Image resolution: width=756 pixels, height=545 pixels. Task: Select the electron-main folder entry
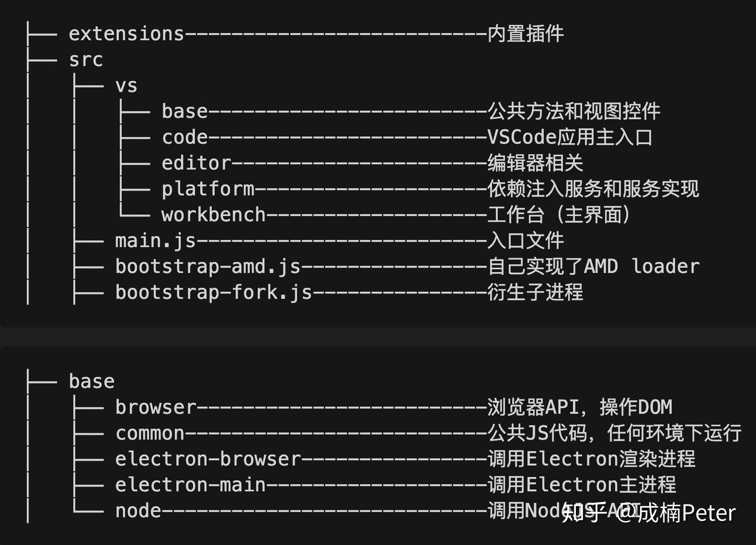point(190,485)
